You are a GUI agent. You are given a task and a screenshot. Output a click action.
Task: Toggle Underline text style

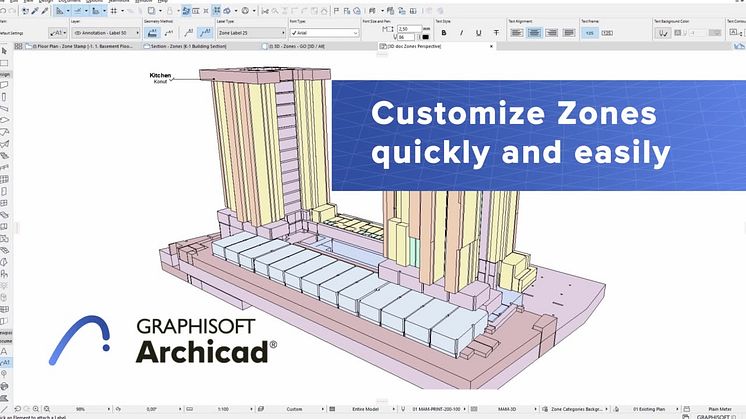[479, 33]
